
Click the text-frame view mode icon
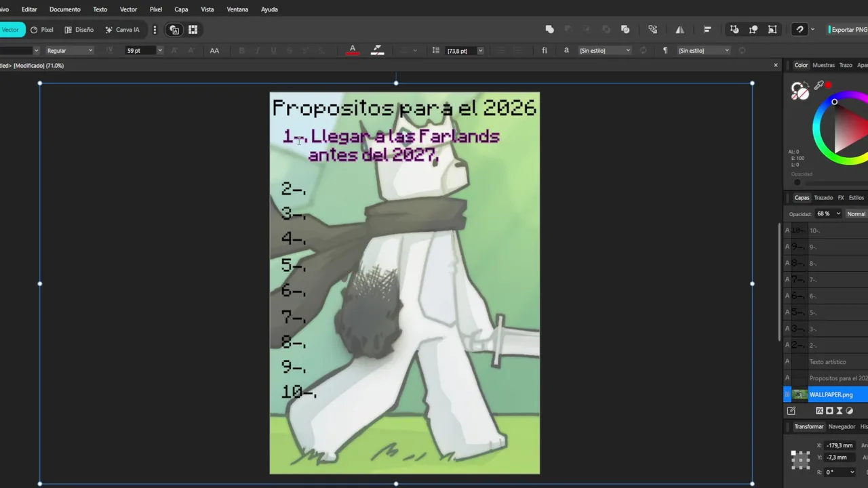174,30
